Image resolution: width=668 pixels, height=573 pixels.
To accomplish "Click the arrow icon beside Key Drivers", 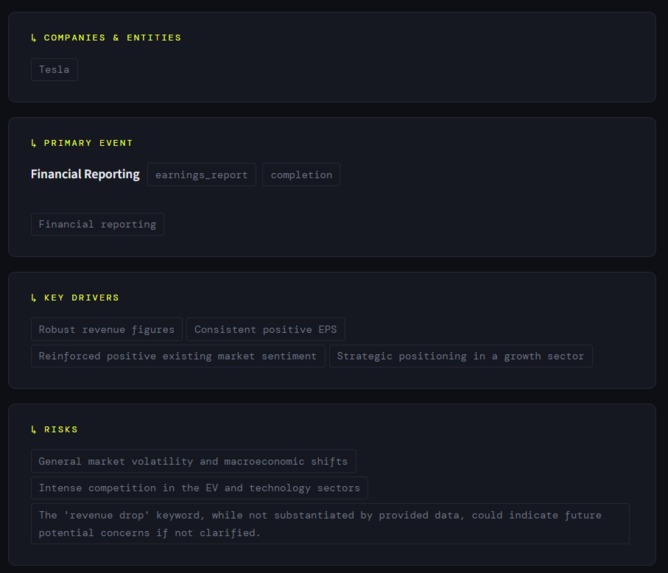I will (x=34, y=298).
